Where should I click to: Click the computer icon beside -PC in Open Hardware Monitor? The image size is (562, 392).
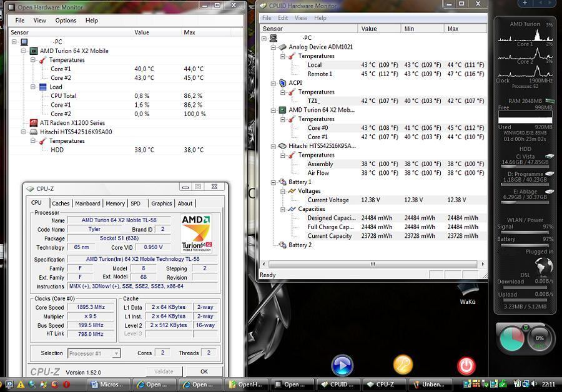[24, 42]
